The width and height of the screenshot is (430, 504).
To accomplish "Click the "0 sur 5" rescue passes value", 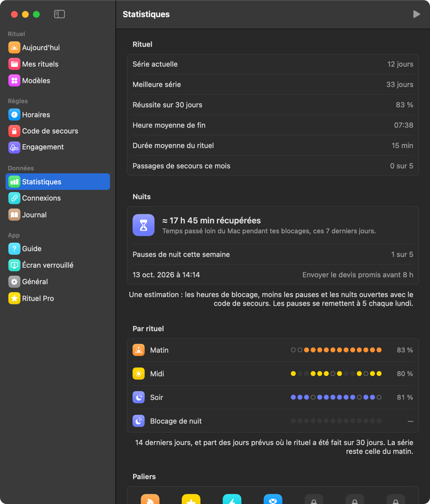I will pos(402,166).
